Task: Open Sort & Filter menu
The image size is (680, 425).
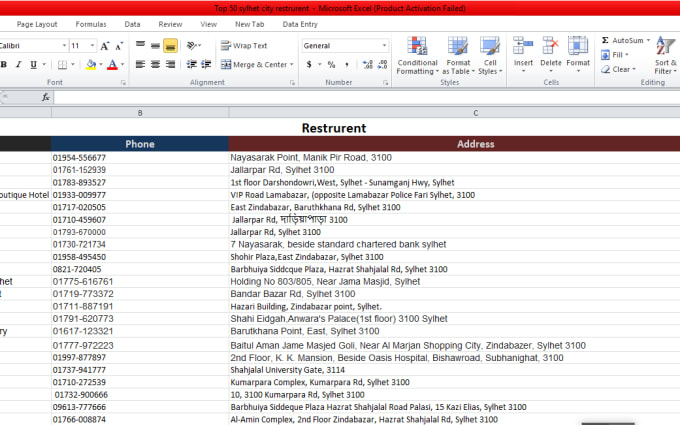Action: (x=665, y=55)
